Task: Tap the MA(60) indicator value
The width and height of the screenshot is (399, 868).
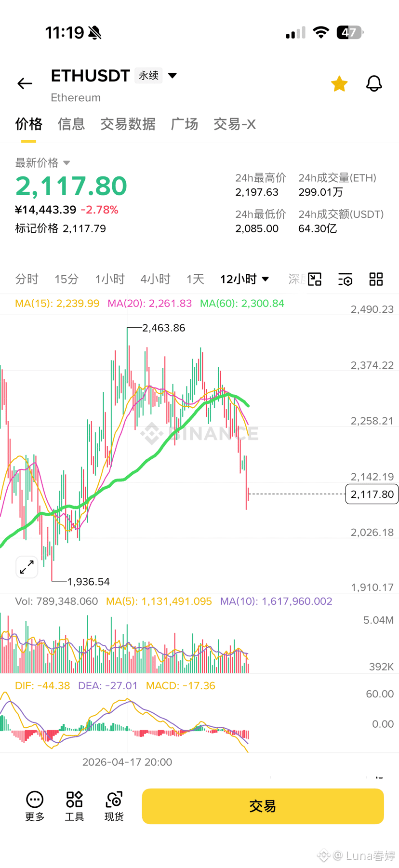Action: (242, 304)
